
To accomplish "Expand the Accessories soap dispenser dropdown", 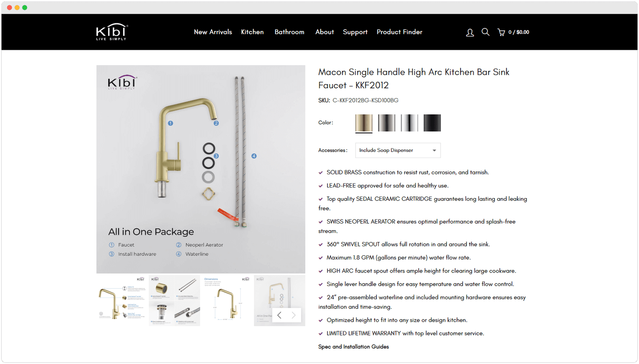I will click(398, 151).
